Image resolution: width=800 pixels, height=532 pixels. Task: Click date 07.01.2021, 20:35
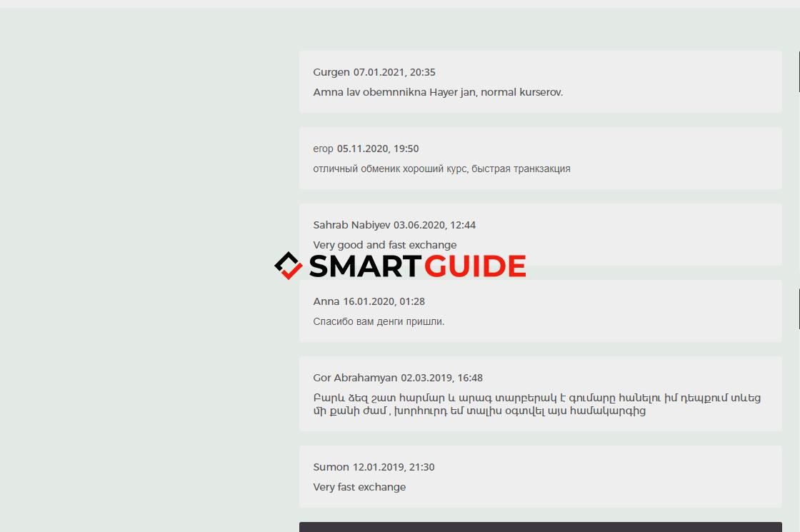click(x=394, y=72)
